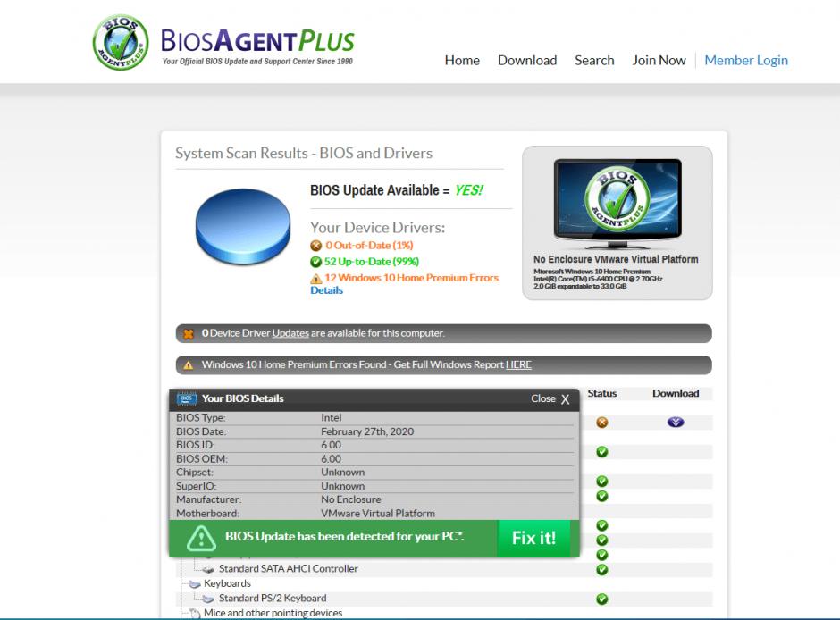Click the 52 Up-to-Date (99%) text
Screen dimensions: 840x620
click(371, 262)
